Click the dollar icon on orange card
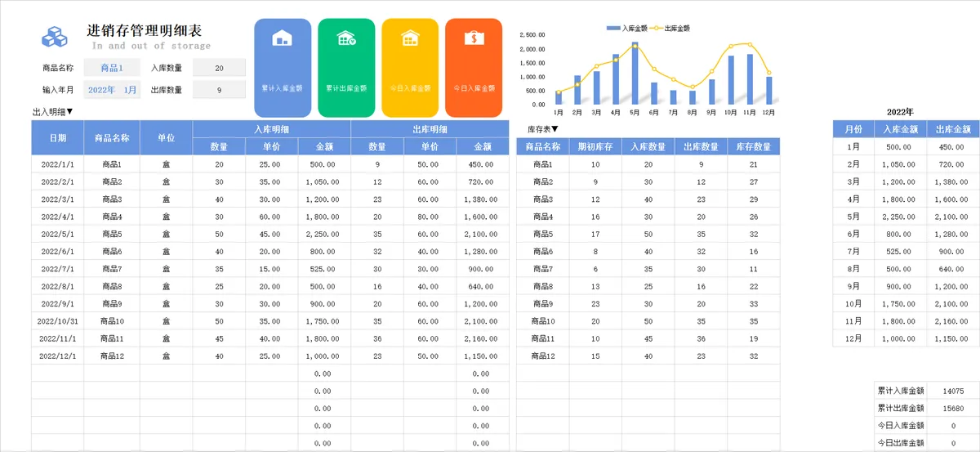980x452 pixels. tap(474, 38)
